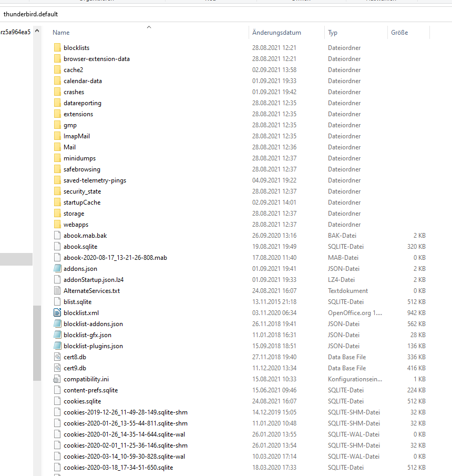The height and width of the screenshot is (476, 452).
Task: Select the extensions folder icon
Action: (x=57, y=114)
